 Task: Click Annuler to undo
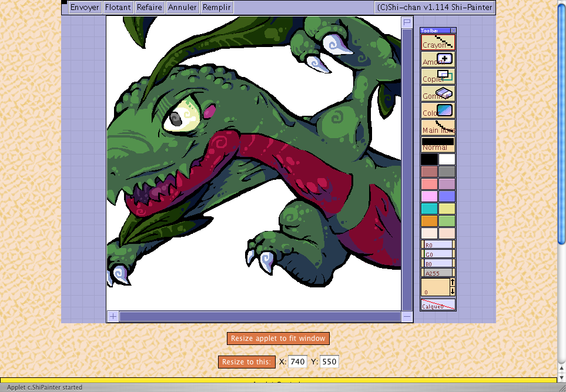point(182,7)
